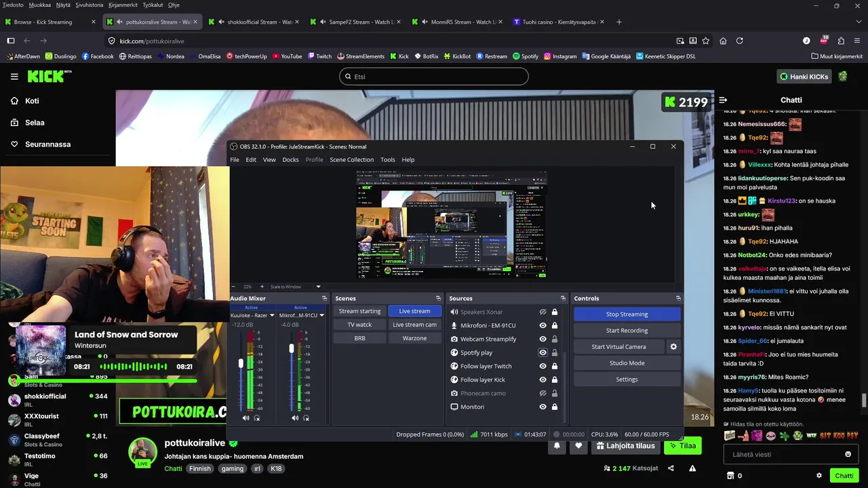
Task: Toggle monitoring headphone icon for Kuuloke channel
Action: (256, 418)
